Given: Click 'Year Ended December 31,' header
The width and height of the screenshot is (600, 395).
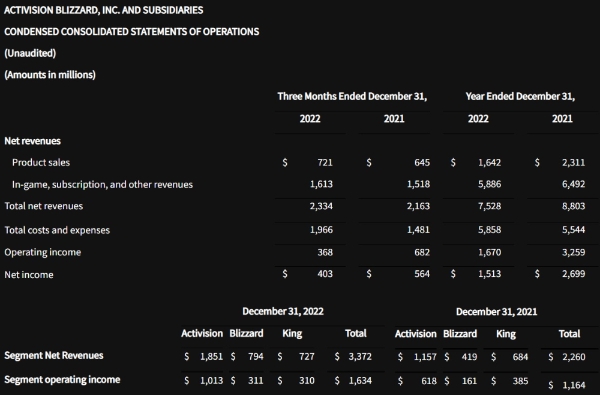Looking at the screenshot, I should coord(520,96).
